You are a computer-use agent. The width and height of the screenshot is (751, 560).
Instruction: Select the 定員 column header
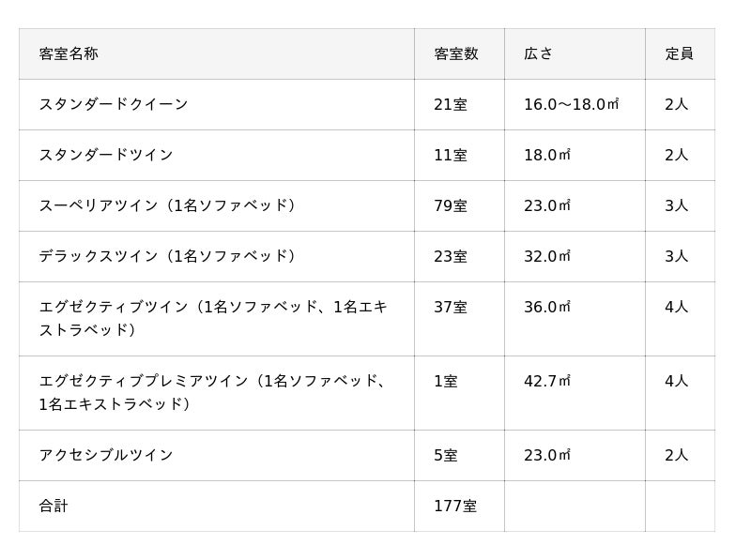click(x=679, y=53)
